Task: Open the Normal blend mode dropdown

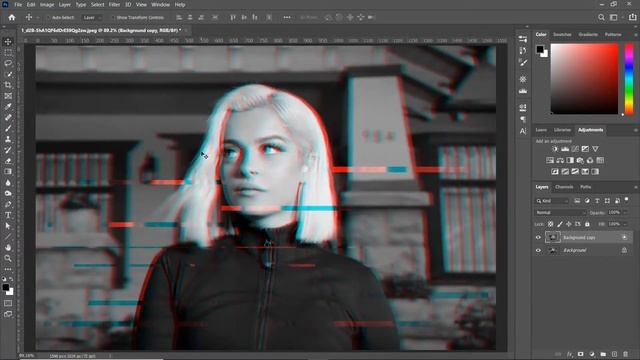Action: pos(560,213)
